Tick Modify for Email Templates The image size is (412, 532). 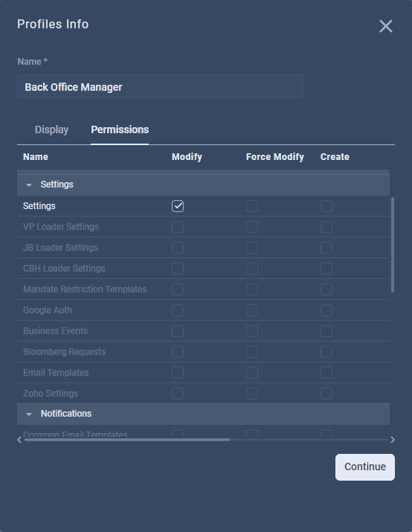178,373
